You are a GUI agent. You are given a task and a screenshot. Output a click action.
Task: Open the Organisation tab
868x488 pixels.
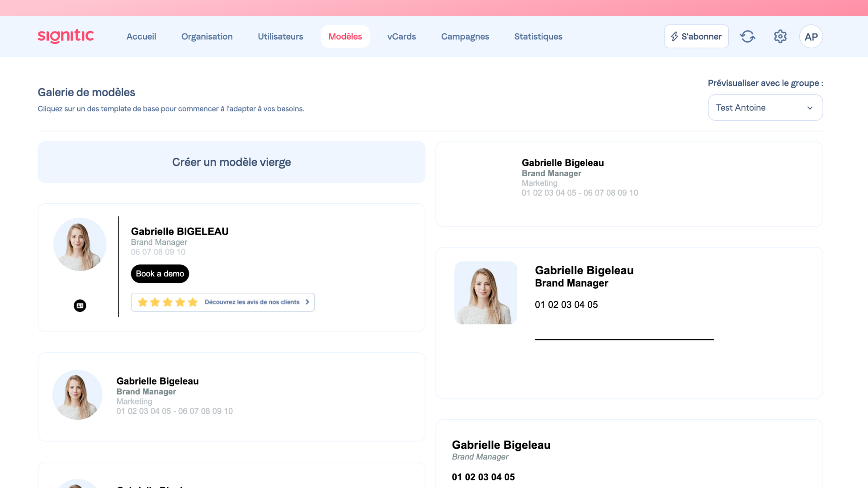pyautogui.click(x=207, y=37)
